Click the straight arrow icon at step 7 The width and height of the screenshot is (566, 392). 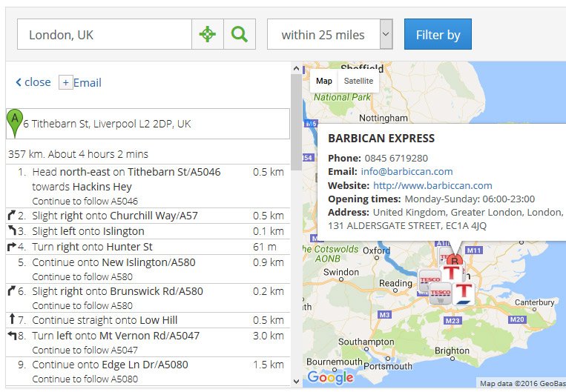(x=12, y=319)
